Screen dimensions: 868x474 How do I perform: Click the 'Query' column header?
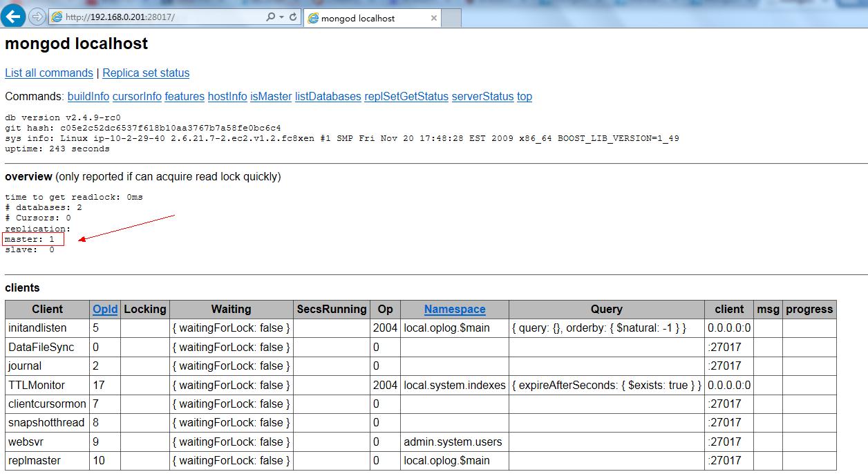coord(607,309)
